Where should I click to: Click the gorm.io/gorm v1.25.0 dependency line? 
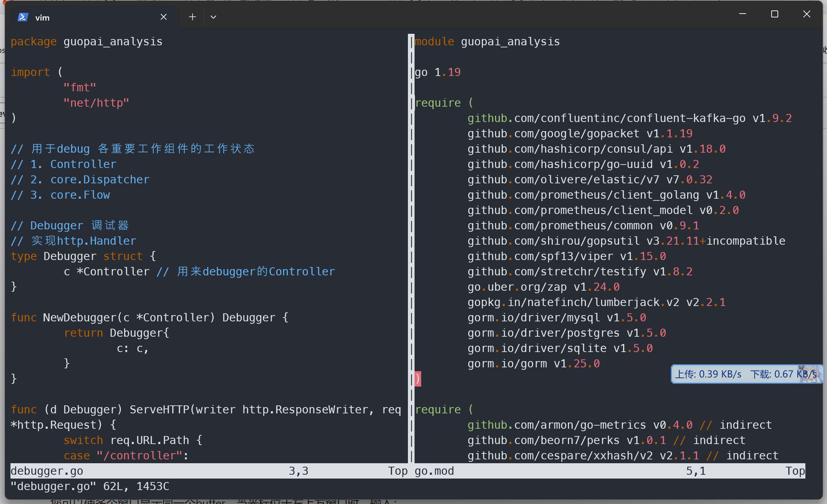533,364
